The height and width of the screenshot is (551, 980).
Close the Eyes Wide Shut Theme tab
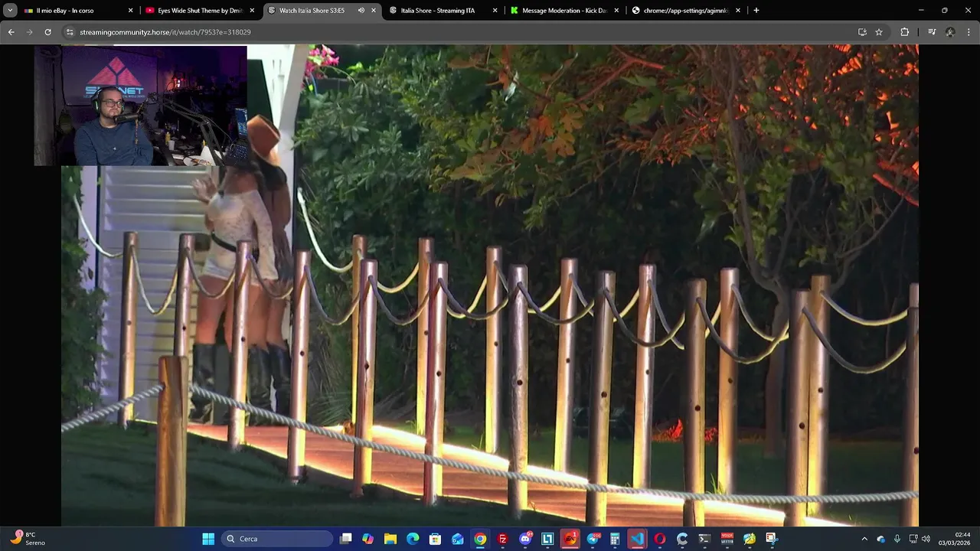pos(252,11)
